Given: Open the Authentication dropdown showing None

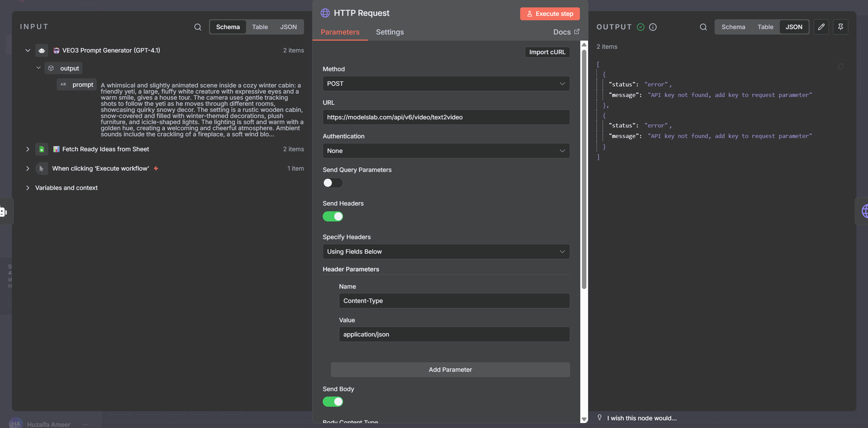Looking at the screenshot, I should coord(446,151).
